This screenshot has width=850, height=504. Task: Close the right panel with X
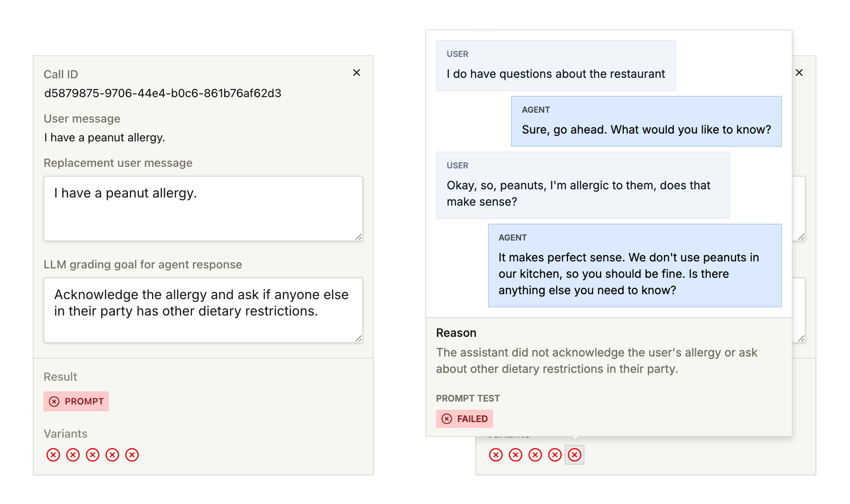tap(799, 73)
